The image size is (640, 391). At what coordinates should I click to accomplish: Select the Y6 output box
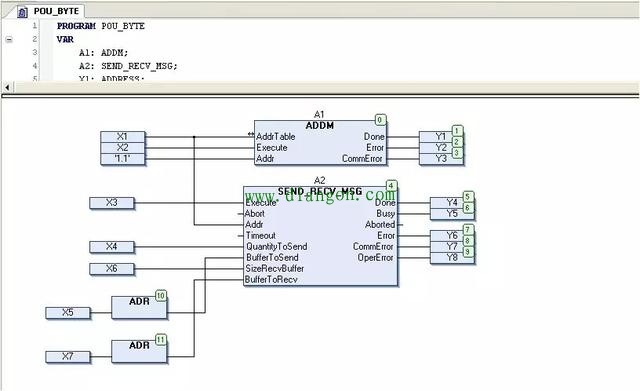point(452,235)
